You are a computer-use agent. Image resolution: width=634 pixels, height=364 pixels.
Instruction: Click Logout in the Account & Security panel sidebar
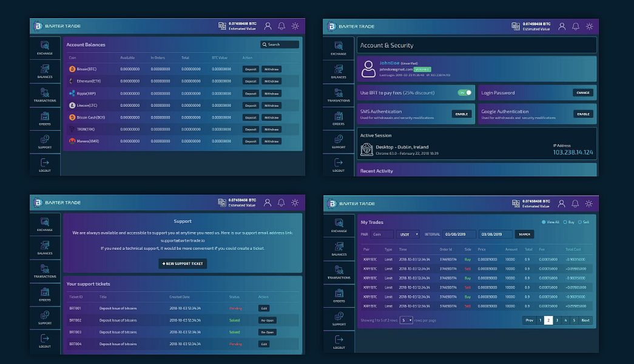(339, 164)
